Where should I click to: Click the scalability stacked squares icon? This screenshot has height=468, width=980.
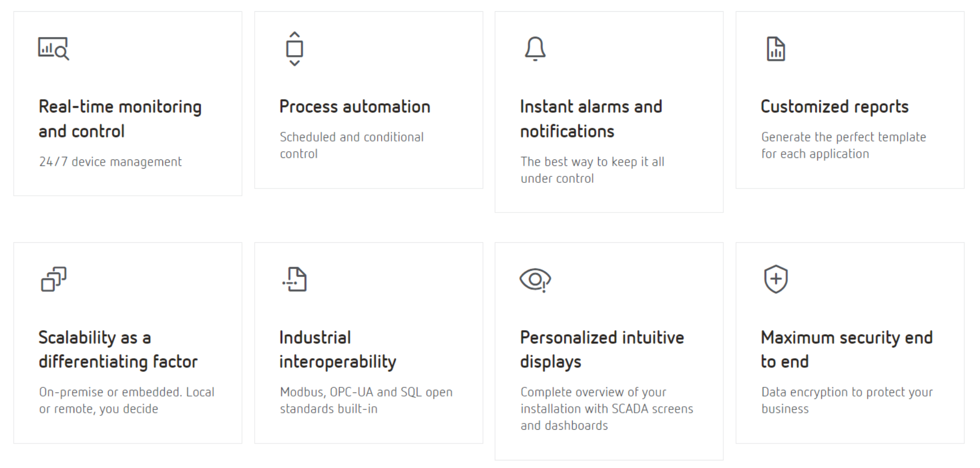point(54,279)
